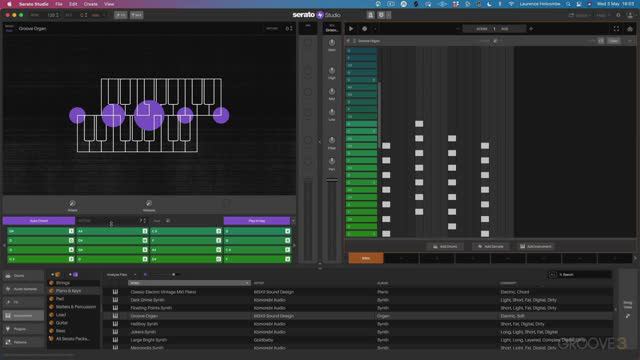Open the settings gear icon in top bar
Screen dimensions: 640x360
[618, 15]
